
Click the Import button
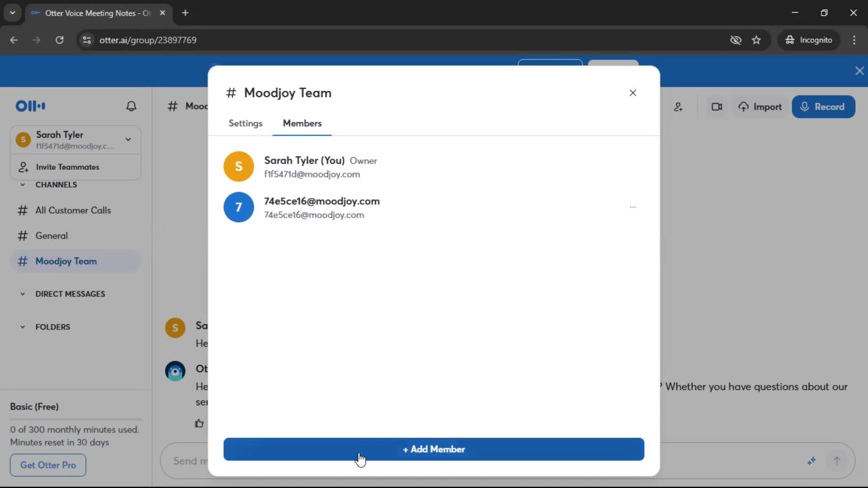[760, 107]
